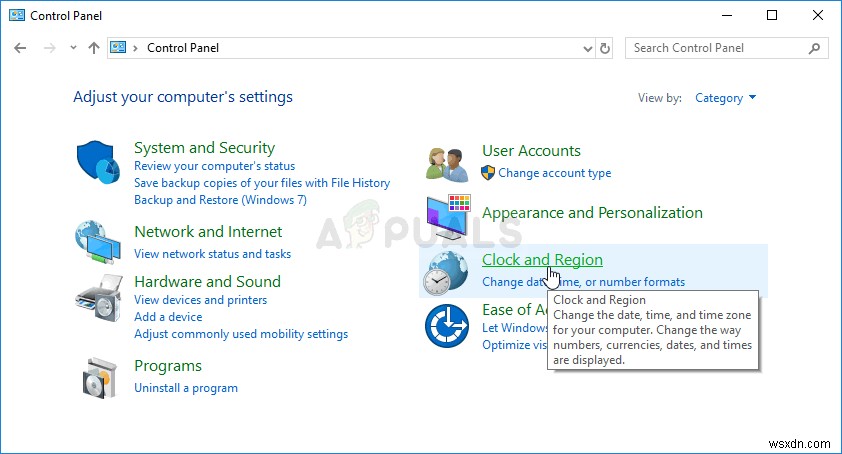Click Add a device link
This screenshot has width=842, height=454.
168,317
